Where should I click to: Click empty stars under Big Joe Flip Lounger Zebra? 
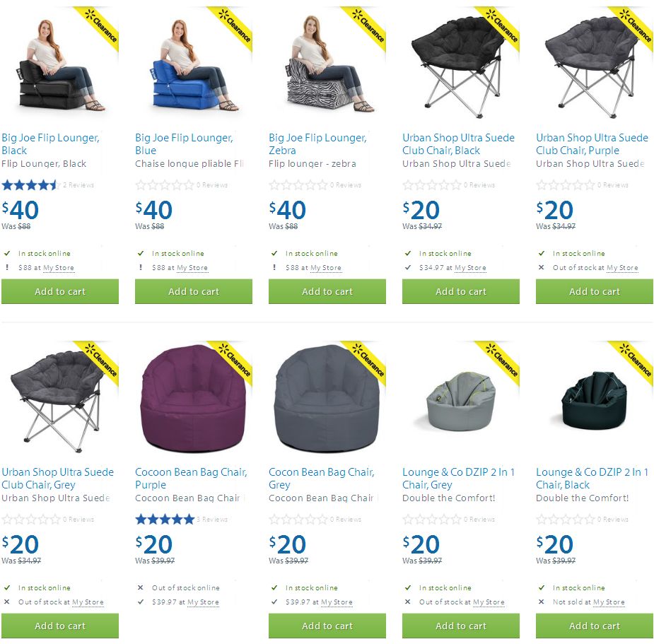(x=298, y=185)
